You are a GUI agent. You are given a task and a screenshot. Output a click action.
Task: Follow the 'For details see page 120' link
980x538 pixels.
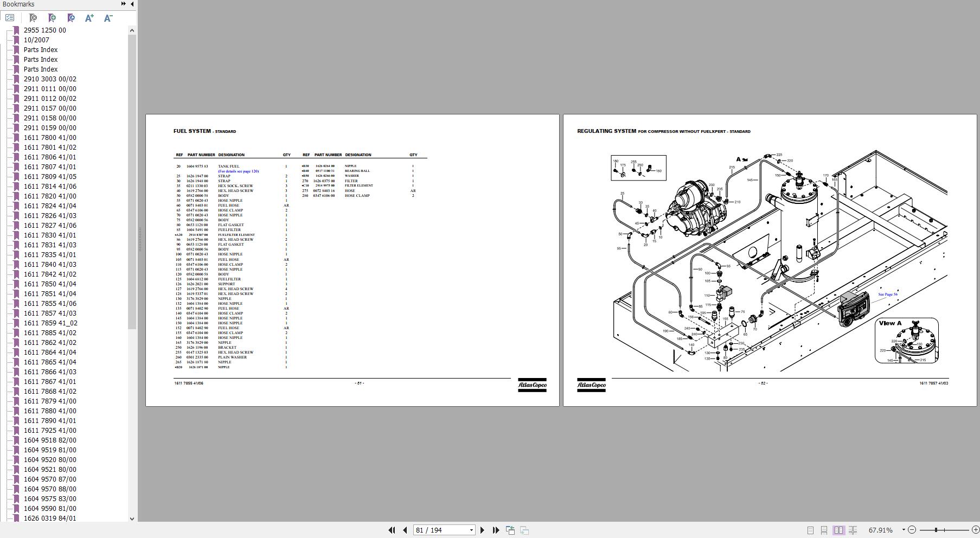pyautogui.click(x=239, y=171)
